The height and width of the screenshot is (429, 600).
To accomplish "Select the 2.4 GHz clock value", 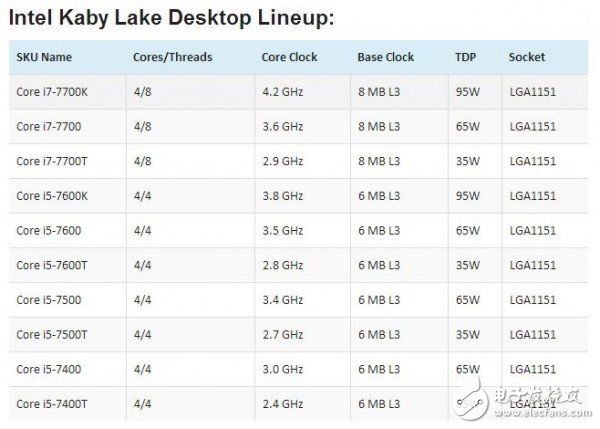I will coord(283,404).
